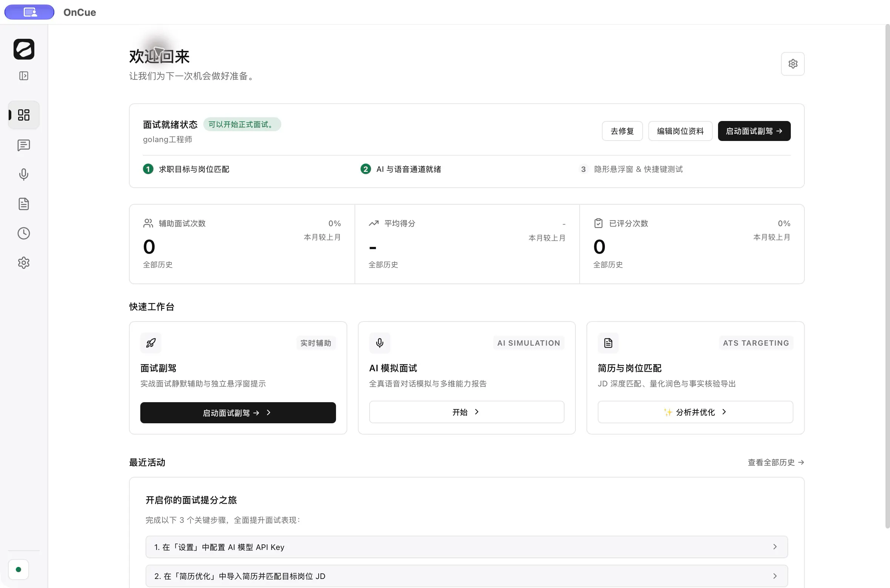Click the AI SIMULATION tag
The width and height of the screenshot is (890, 588).
click(x=529, y=343)
